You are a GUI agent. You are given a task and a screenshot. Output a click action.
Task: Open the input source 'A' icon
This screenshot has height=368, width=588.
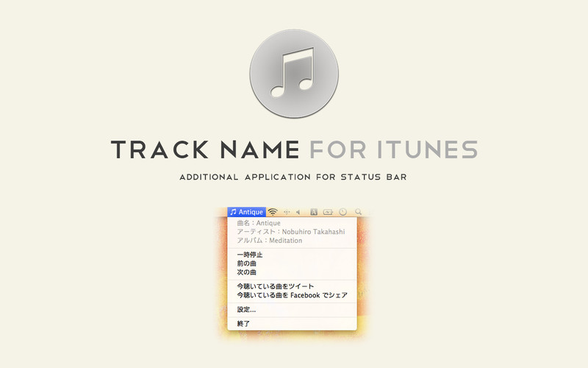click(x=314, y=212)
